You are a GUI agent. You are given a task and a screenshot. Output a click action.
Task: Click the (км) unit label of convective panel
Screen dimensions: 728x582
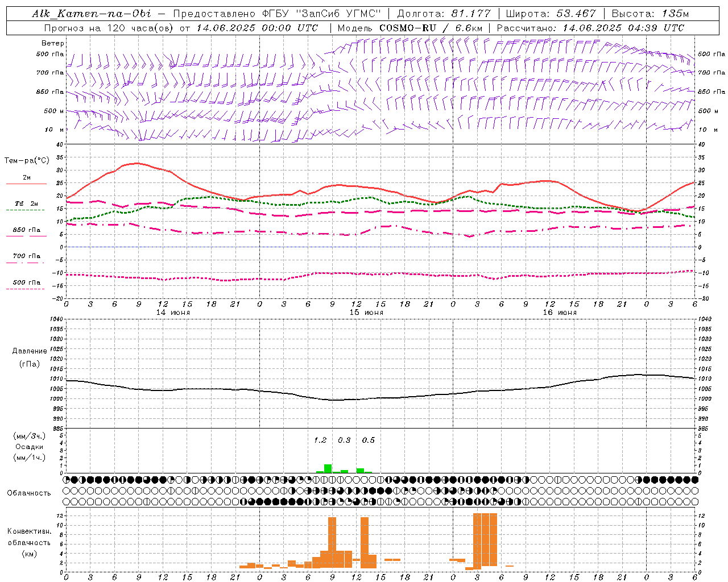coord(29,554)
